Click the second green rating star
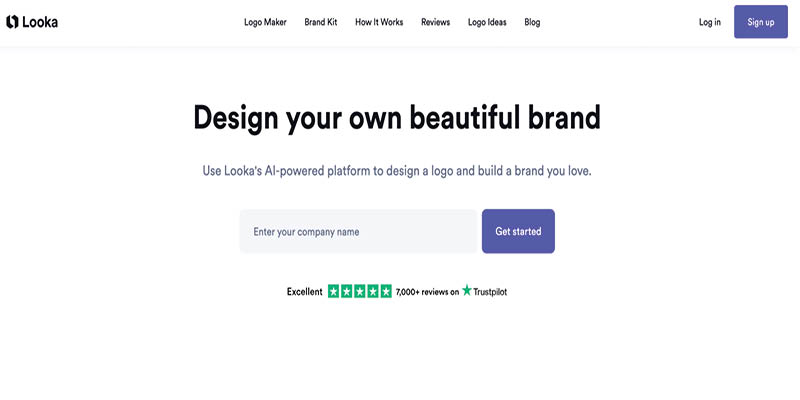This screenshot has width=800, height=400. pos(347,291)
